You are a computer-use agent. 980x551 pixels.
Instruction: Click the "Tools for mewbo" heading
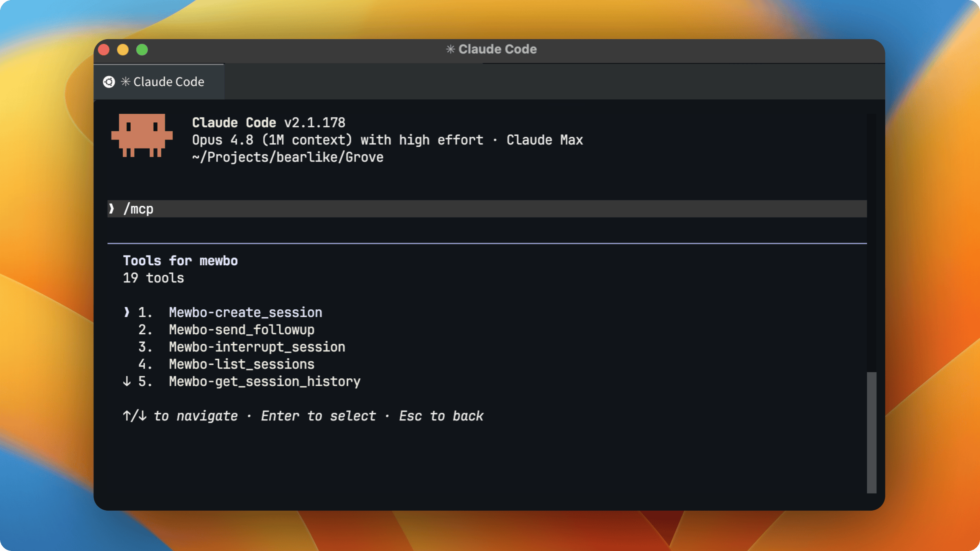180,260
